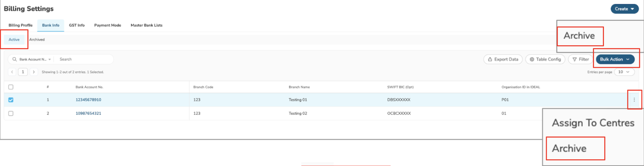Screen dimensions: 644x166
Task: Select Assign To Centres option
Action: [593, 123]
